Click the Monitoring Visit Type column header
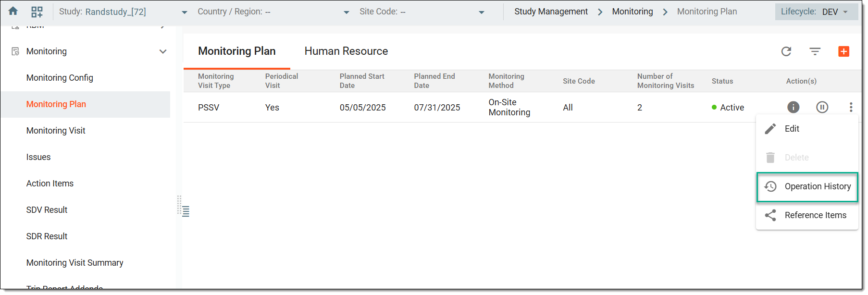This screenshot has width=868, height=295. coord(216,81)
